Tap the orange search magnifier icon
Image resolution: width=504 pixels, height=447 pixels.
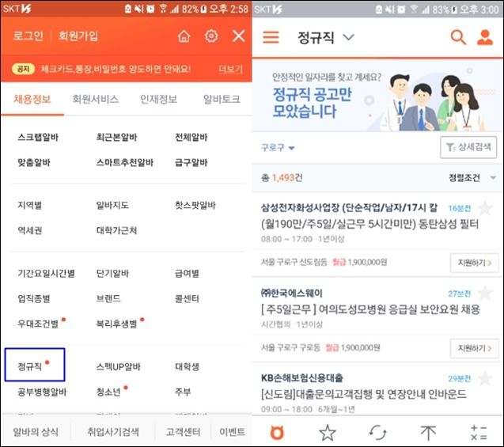(x=458, y=37)
